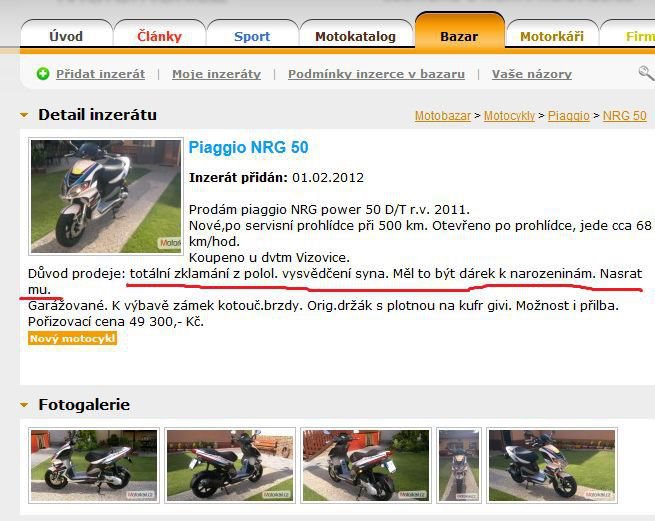Image resolution: width=655 pixels, height=521 pixels.
Task: Follow the Motobazar breadcrumb link
Action: tap(443, 116)
